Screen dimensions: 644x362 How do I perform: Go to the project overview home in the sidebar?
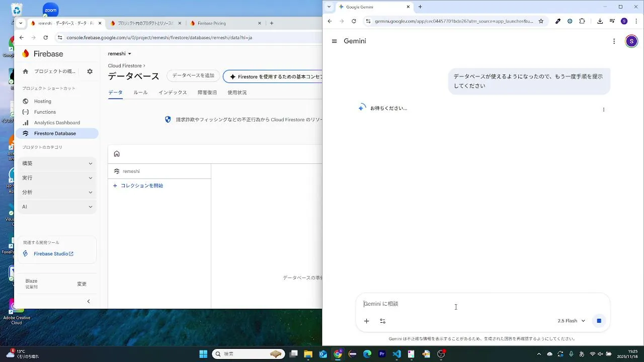point(49,71)
